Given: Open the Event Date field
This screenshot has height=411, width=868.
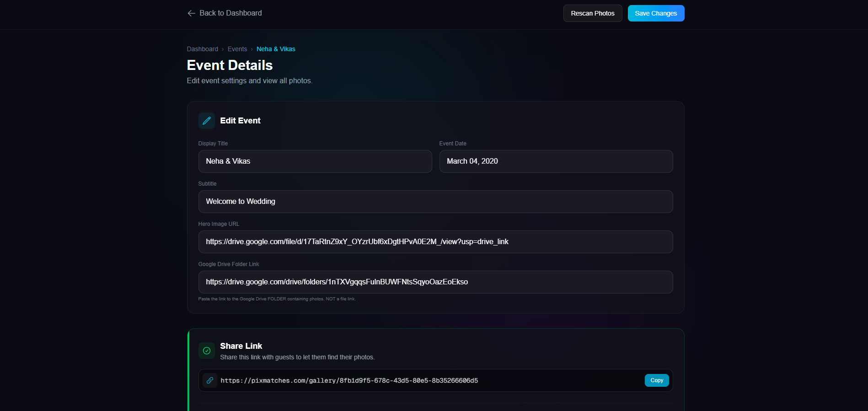Looking at the screenshot, I should 556,161.
